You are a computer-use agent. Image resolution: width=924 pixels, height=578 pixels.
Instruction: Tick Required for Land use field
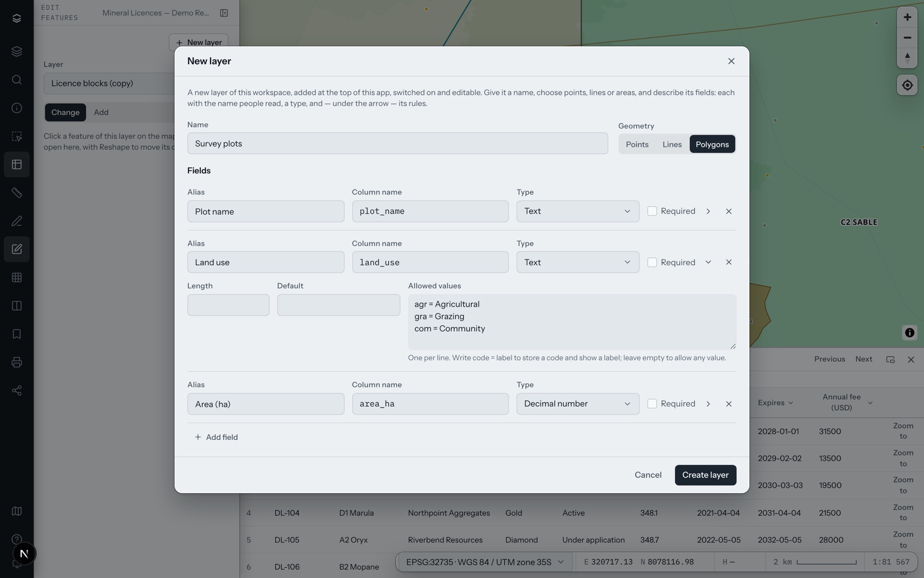(652, 262)
